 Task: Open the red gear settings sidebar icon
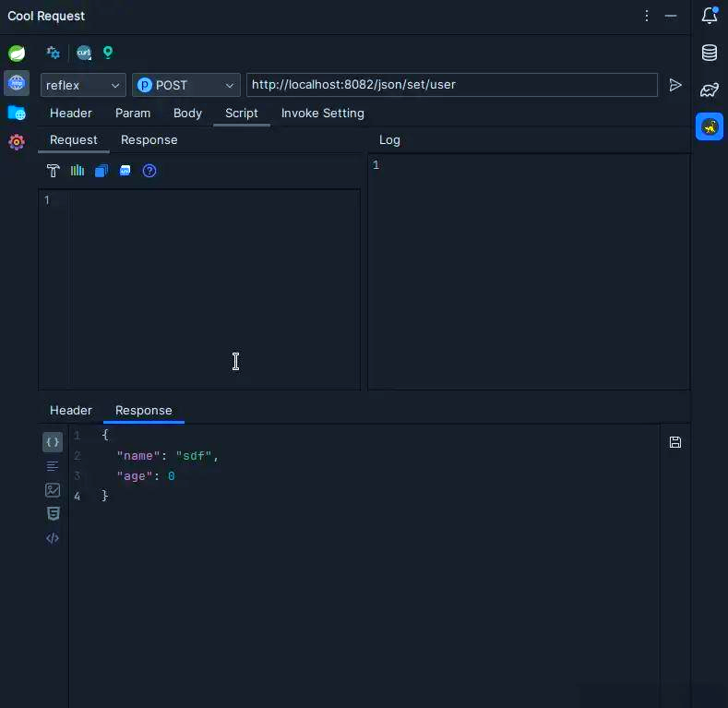17,142
